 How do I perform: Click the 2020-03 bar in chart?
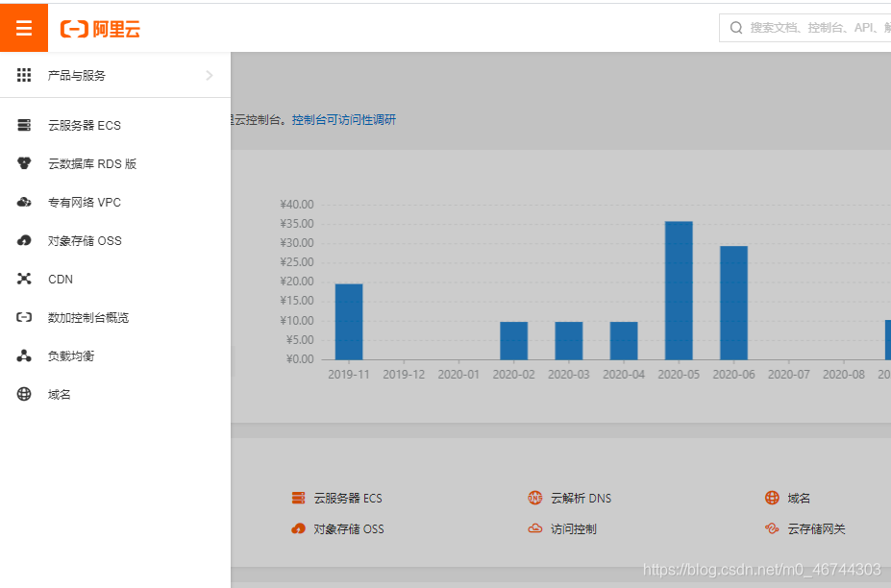569,340
